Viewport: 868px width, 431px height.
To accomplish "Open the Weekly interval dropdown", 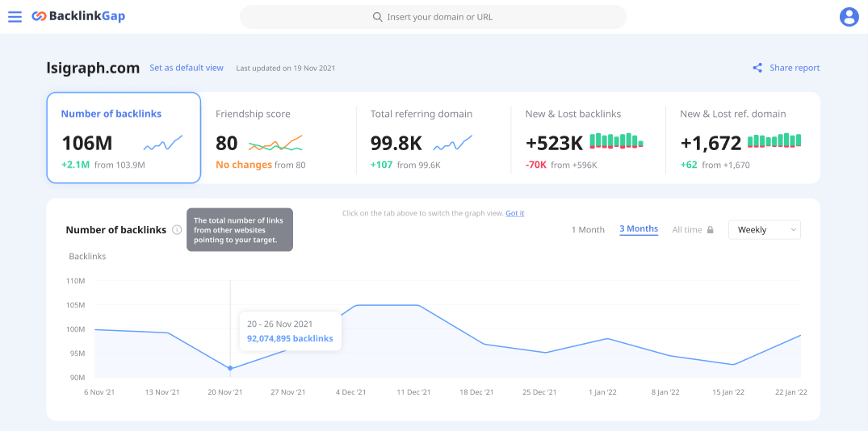I will (765, 229).
